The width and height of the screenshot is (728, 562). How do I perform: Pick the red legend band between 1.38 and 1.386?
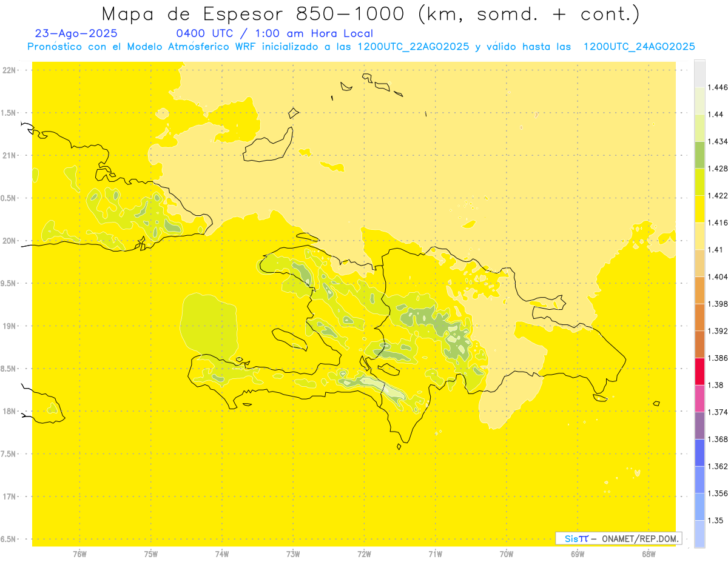[x=699, y=372]
